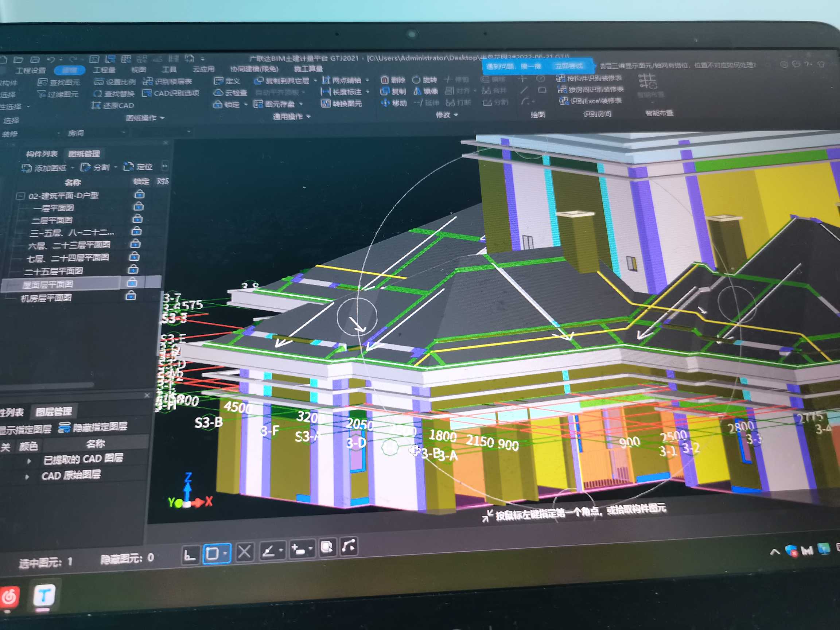
Task: Toggle the lock for 机房层平面图
Action: [x=131, y=295]
